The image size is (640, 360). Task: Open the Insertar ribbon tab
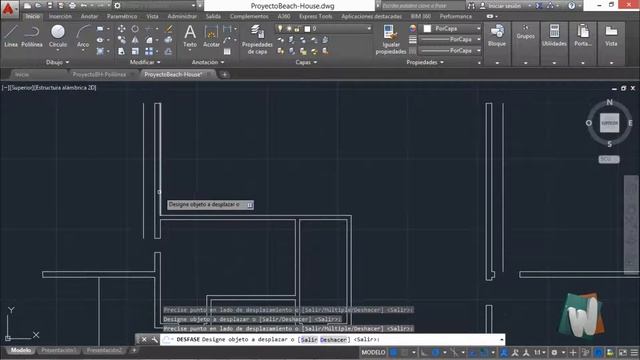[60, 16]
